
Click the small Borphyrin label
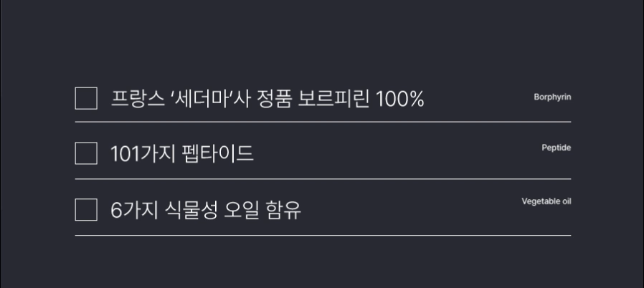coord(552,97)
